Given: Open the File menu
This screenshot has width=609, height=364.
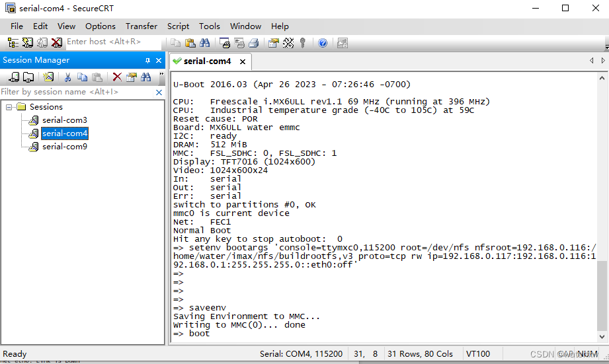Looking at the screenshot, I should coord(17,26).
